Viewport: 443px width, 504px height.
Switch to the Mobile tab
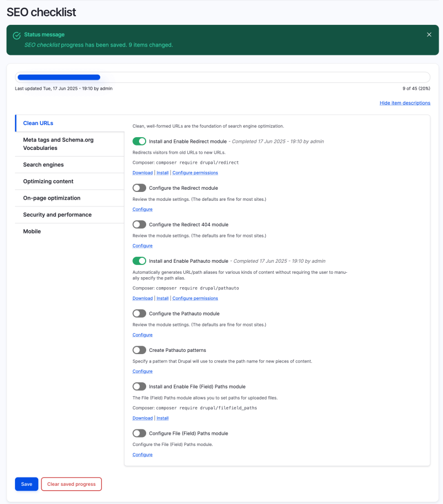coord(69,231)
